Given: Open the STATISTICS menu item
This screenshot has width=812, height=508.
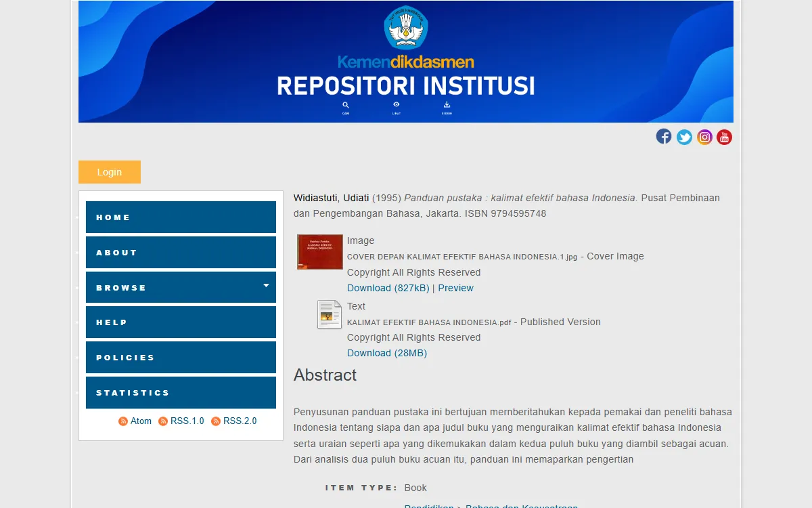Looking at the screenshot, I should pyautogui.click(x=181, y=393).
